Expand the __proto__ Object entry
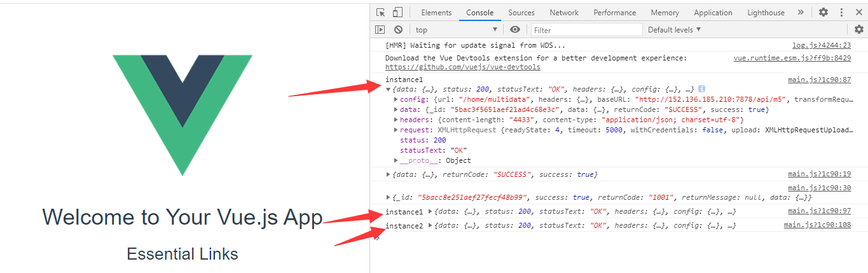This screenshot has width=868, height=273. (x=396, y=160)
